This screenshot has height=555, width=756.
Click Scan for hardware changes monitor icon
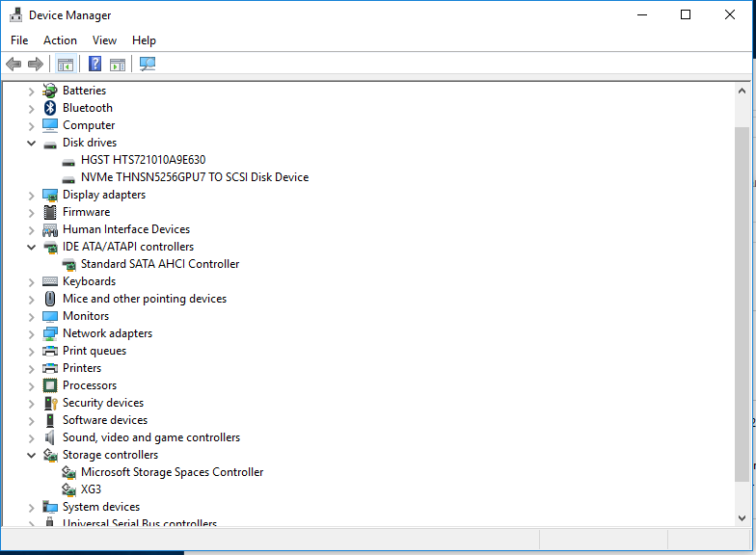coord(147,64)
